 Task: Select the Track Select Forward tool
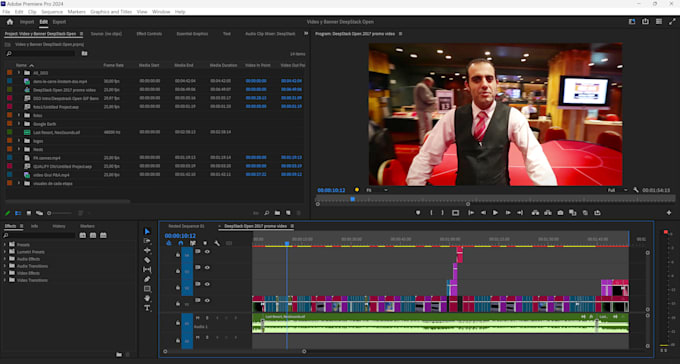pyautogui.click(x=147, y=241)
